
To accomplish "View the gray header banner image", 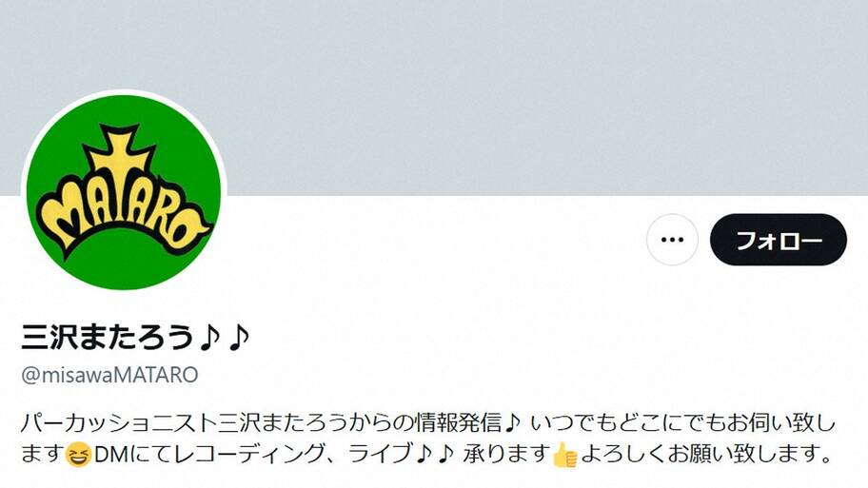I will pos(434,97).
